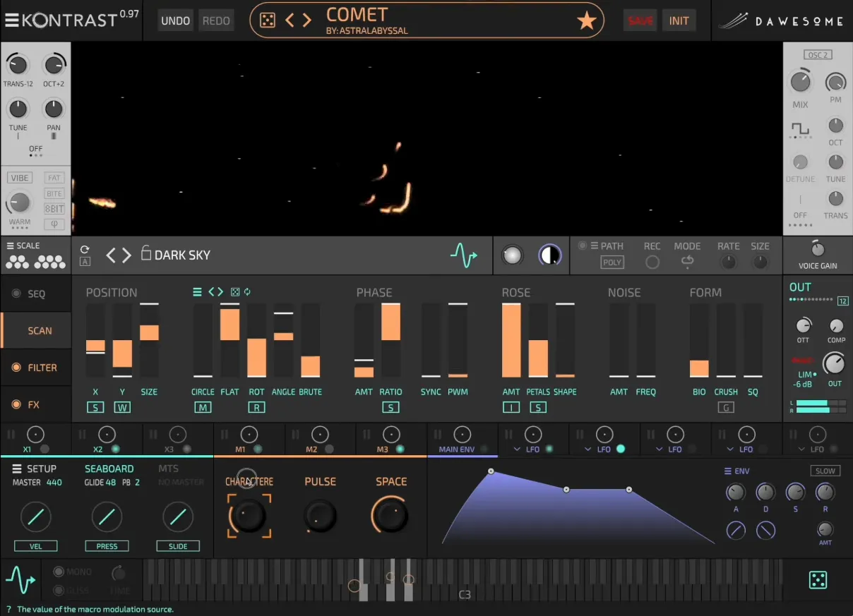Click the reload icon above the A box

(85, 249)
